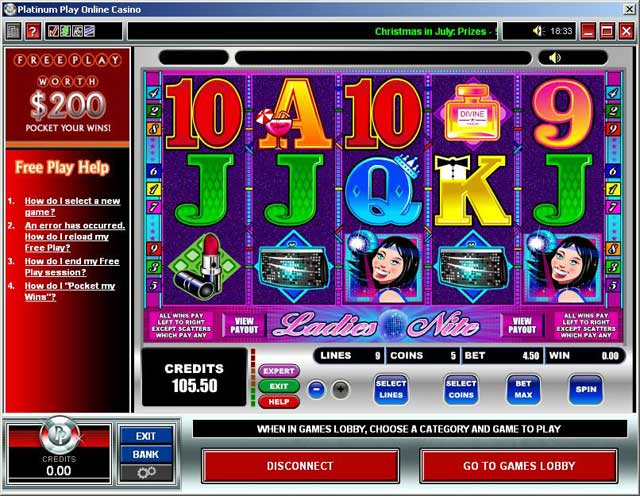This screenshot has height=496, width=640.
Task: Open right VIEW PAYOUT table
Action: click(x=522, y=325)
